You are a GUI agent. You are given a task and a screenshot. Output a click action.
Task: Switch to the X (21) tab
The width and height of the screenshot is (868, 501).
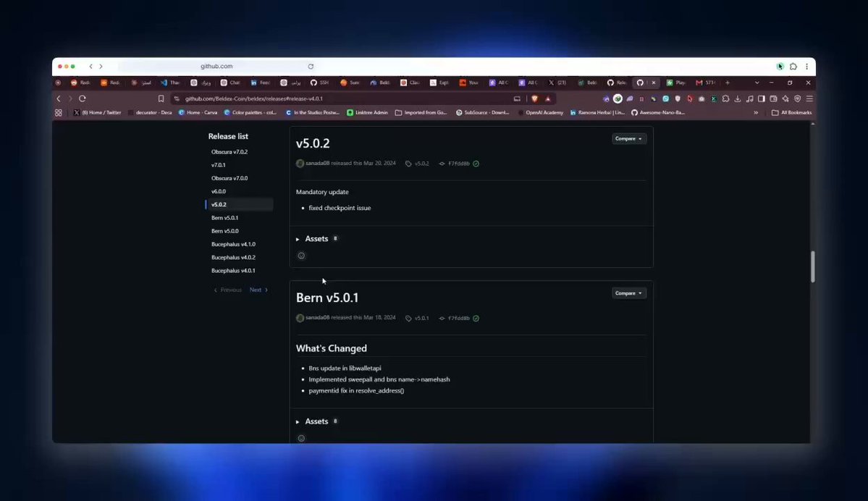[557, 83]
